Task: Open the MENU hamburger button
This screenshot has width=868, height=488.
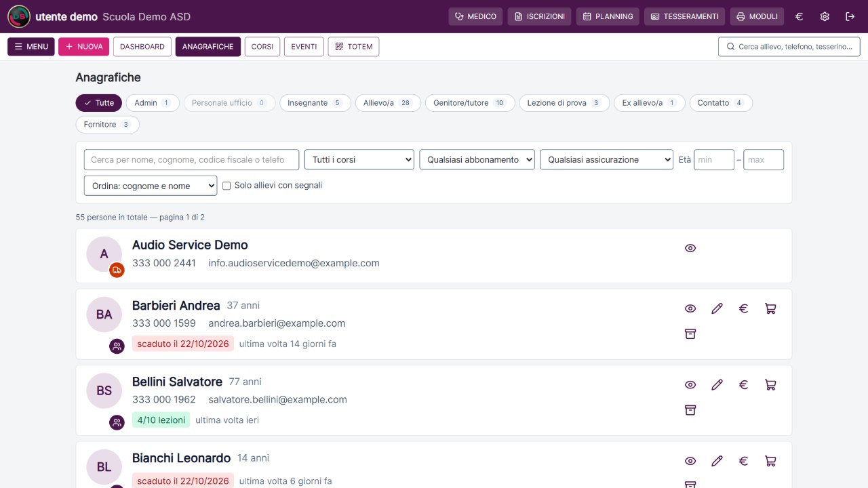Action: click(x=31, y=47)
